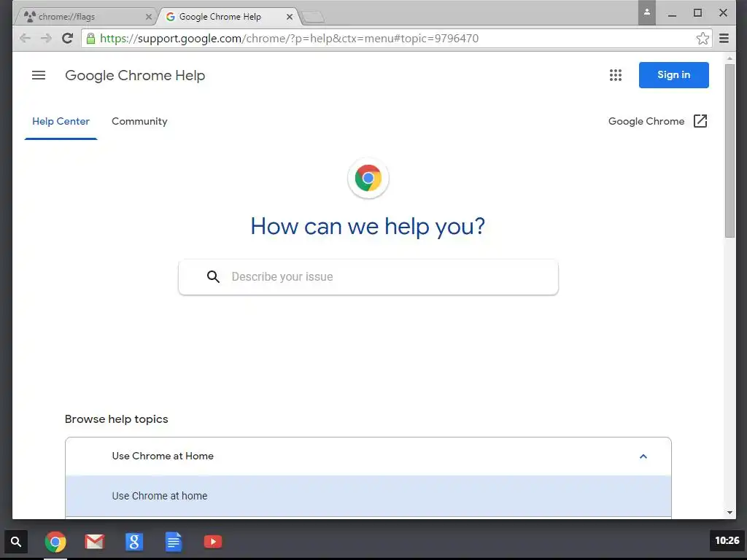The width and height of the screenshot is (747, 560).
Task: Click the scrollbar up arrow
Action: [x=729, y=58]
